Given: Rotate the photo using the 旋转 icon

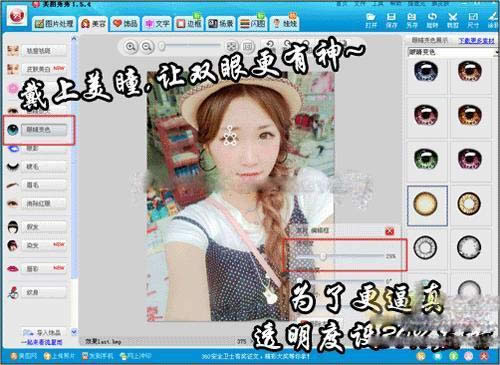Looking at the screenshot, I should coord(432,20).
